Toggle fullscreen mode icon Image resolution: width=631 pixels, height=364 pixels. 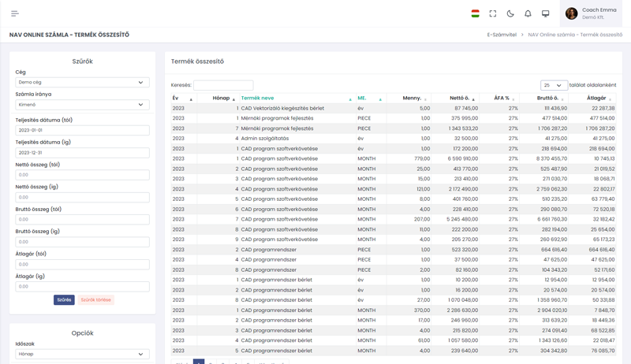493,13
